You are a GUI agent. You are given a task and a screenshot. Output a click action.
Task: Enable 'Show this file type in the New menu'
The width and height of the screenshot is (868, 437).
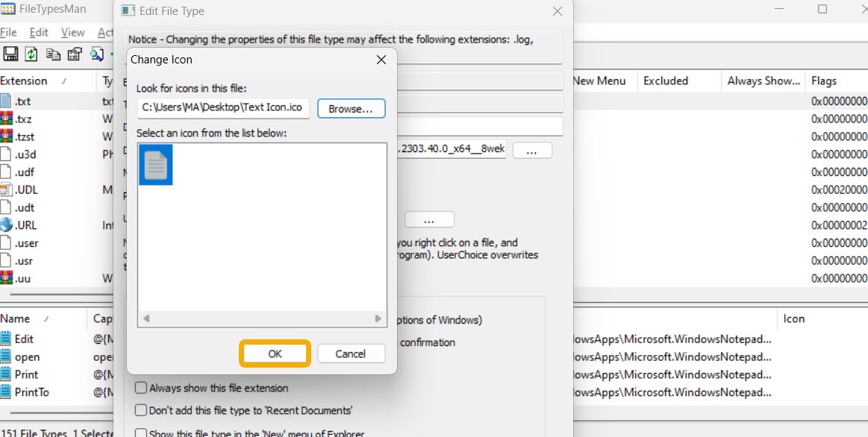click(x=140, y=433)
